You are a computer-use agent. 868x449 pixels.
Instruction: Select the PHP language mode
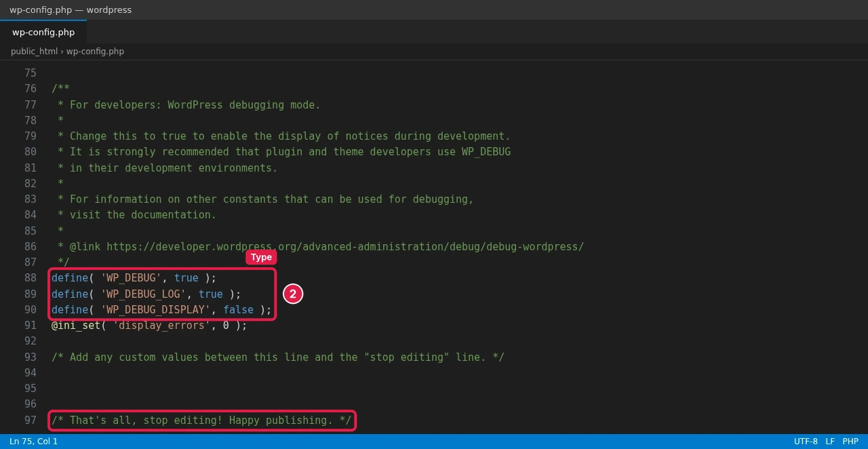pyautogui.click(x=850, y=442)
